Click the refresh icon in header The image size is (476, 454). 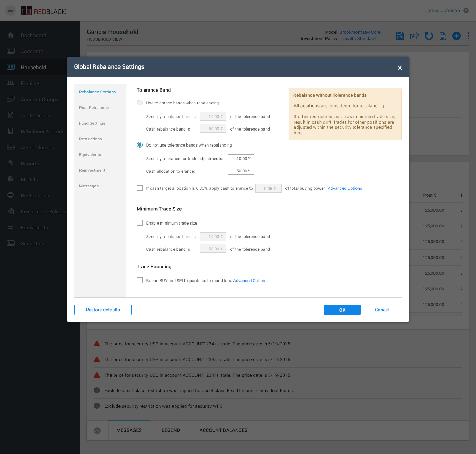pyautogui.click(x=429, y=36)
